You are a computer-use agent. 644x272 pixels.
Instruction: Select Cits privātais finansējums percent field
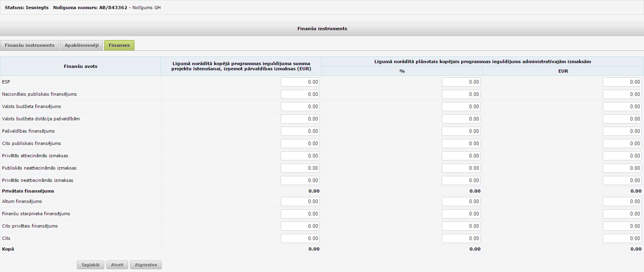click(461, 226)
